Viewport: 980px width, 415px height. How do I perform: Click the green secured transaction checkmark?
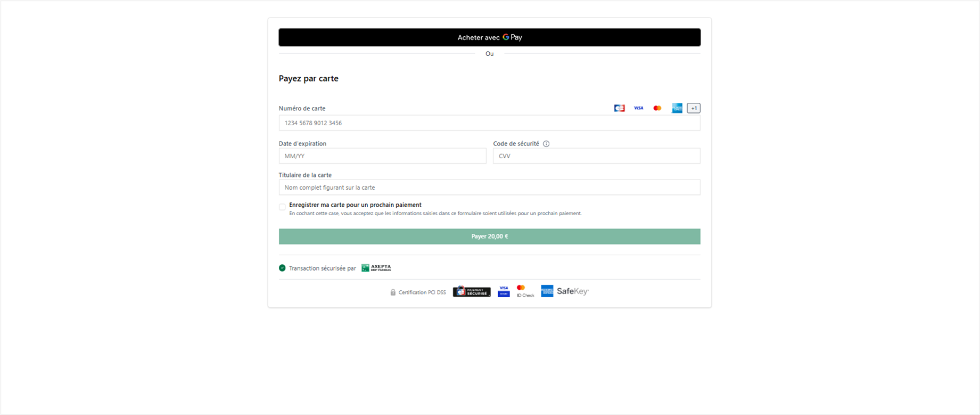point(282,268)
